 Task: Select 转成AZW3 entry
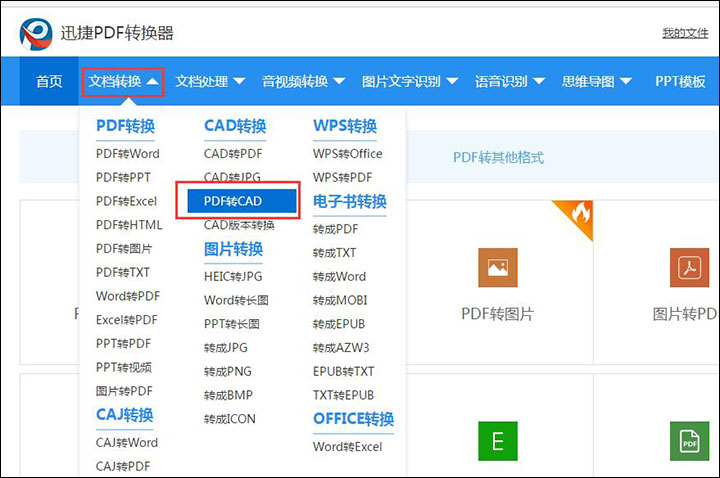coord(341,348)
